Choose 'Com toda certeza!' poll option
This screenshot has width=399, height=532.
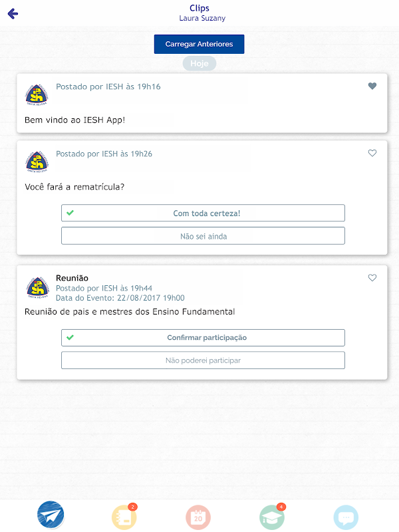203,213
